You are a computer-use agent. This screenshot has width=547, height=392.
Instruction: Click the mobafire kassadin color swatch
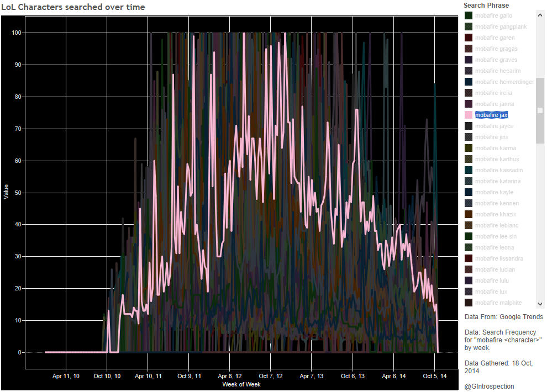tap(469, 170)
